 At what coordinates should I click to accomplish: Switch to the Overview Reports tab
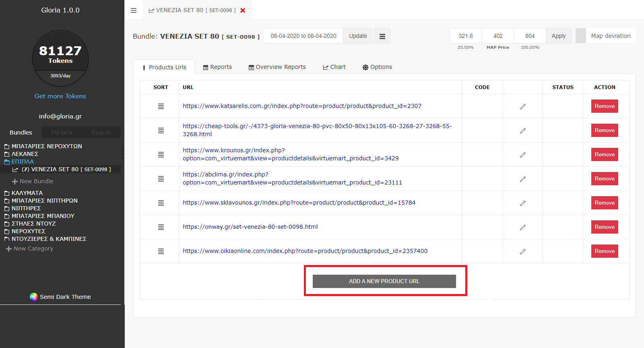point(277,67)
